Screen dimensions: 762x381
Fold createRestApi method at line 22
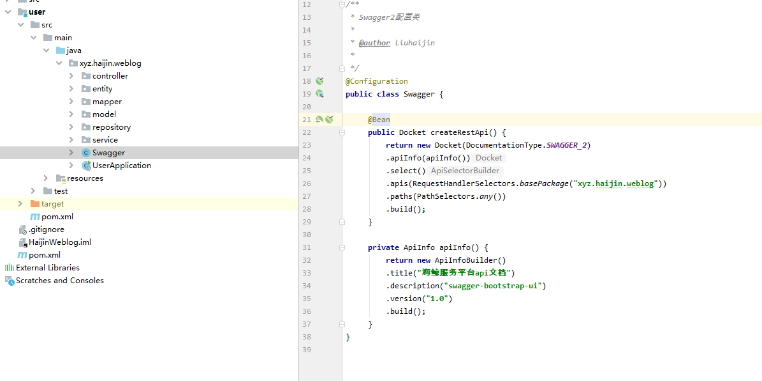click(x=342, y=132)
